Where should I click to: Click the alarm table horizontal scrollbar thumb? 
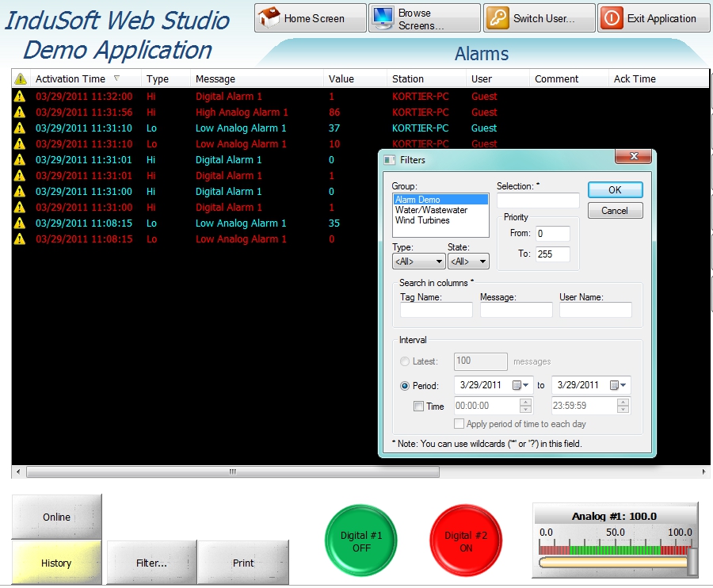[x=233, y=472]
